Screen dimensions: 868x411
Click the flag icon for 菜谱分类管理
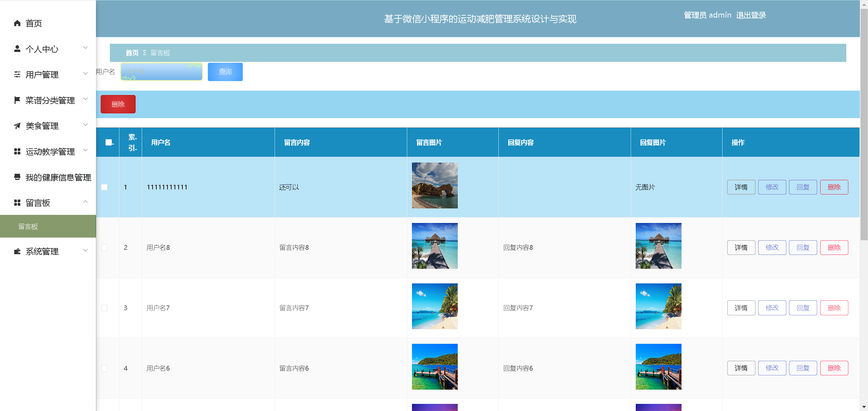click(17, 100)
